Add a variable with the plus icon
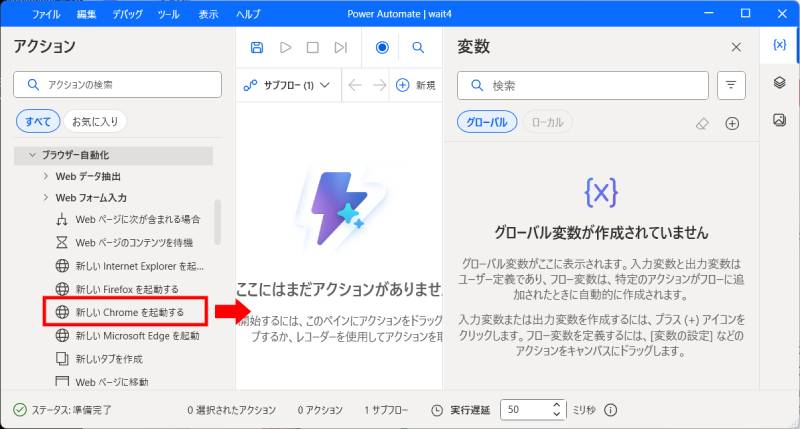Viewport: 800px width, 429px height. click(732, 123)
